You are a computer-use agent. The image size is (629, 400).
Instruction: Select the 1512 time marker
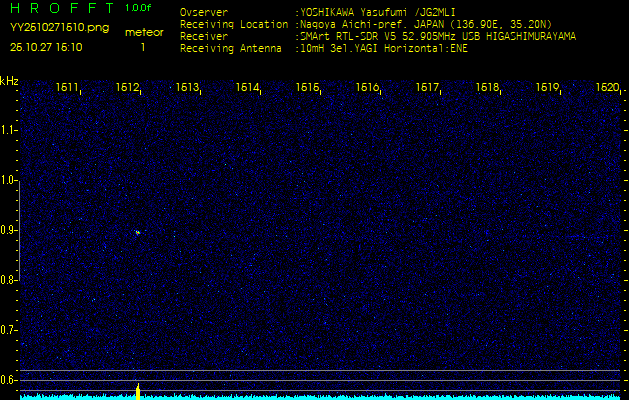pos(127,88)
